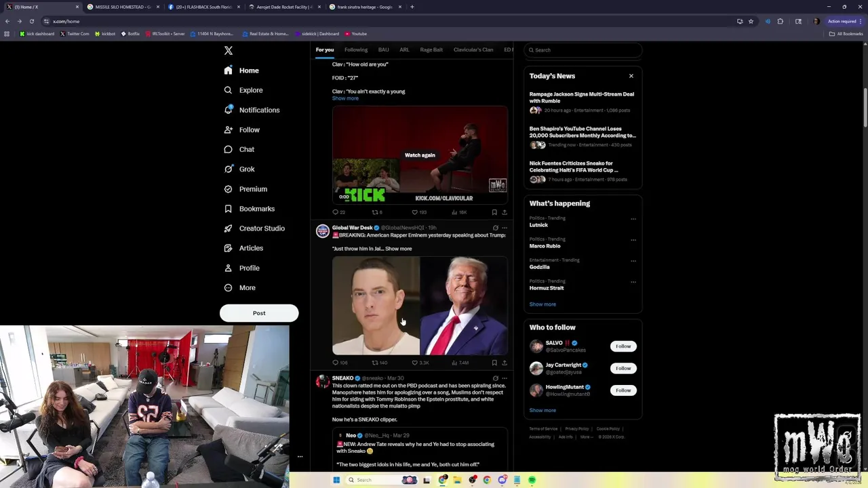868x488 pixels.
Task: Open the kick dashboard bookmark
Action: point(37,34)
